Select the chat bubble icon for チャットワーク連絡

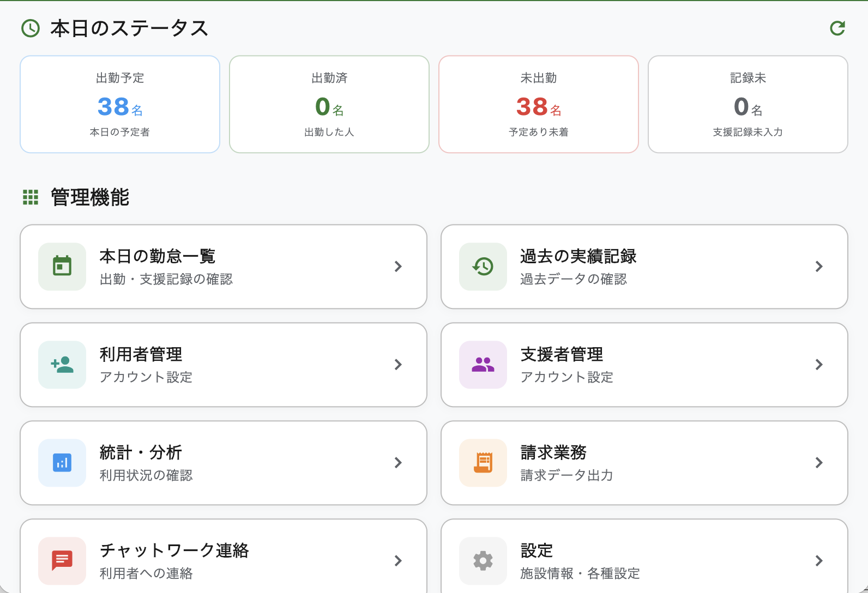coord(62,561)
